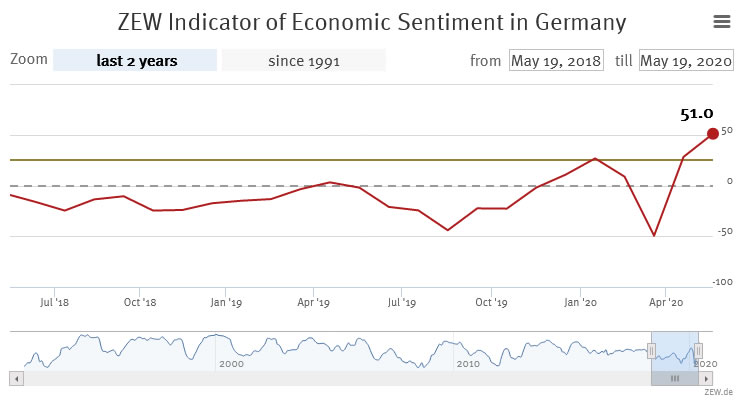The width and height of the screenshot is (743, 400).
Task: Click the chart title text
Action: [x=371, y=21]
